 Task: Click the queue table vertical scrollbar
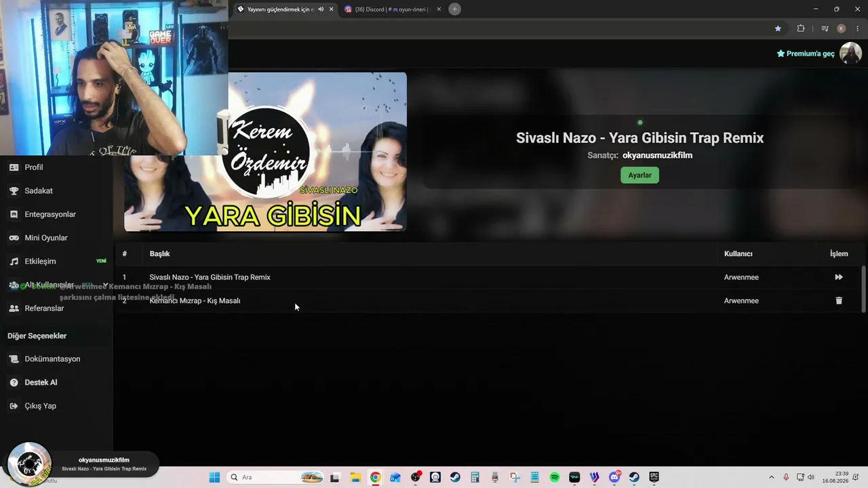tap(863, 288)
